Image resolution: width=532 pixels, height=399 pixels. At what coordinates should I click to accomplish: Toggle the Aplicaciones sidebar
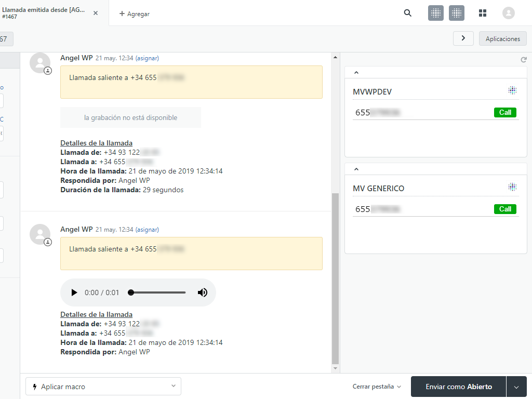pos(502,38)
